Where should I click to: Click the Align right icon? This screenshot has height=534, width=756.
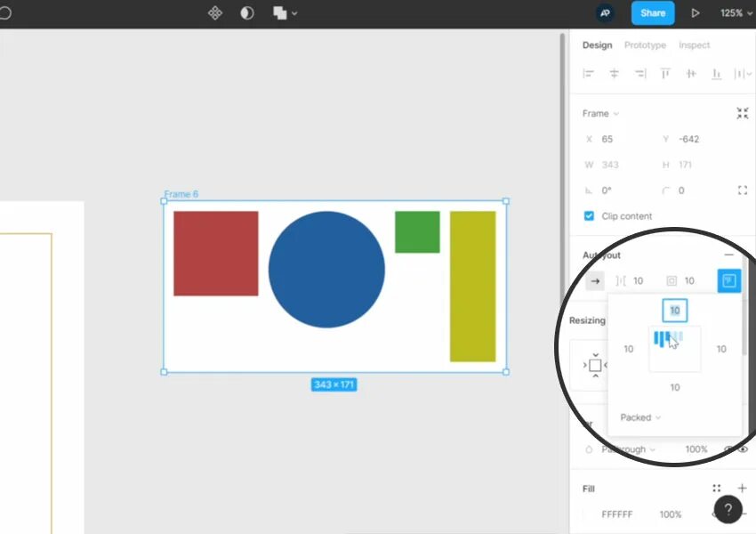(639, 73)
